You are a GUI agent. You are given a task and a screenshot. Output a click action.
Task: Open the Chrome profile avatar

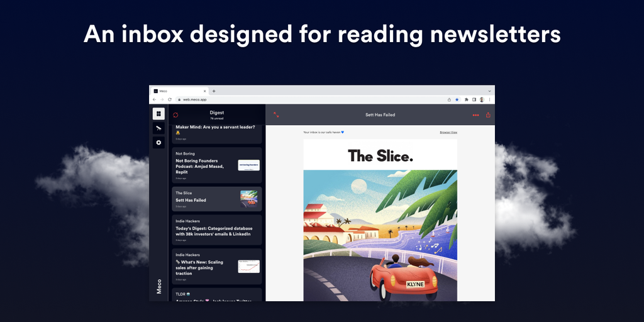[482, 99]
